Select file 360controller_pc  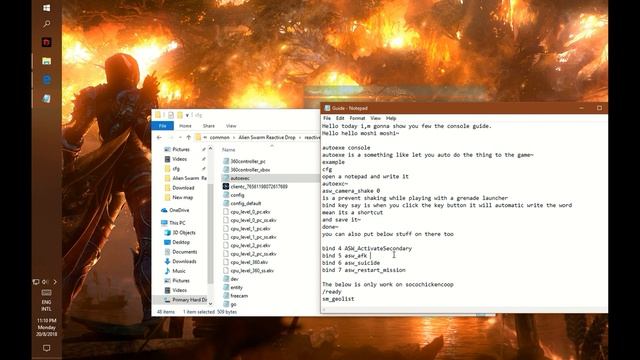point(248,161)
